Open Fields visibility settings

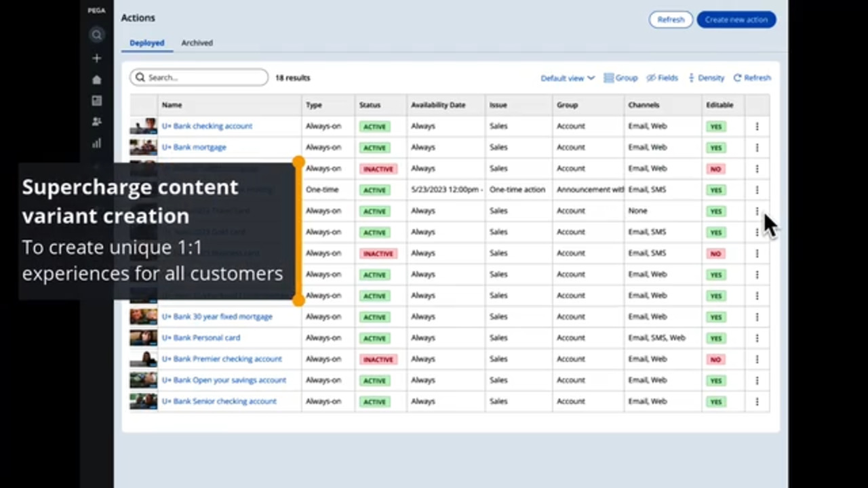click(x=662, y=78)
